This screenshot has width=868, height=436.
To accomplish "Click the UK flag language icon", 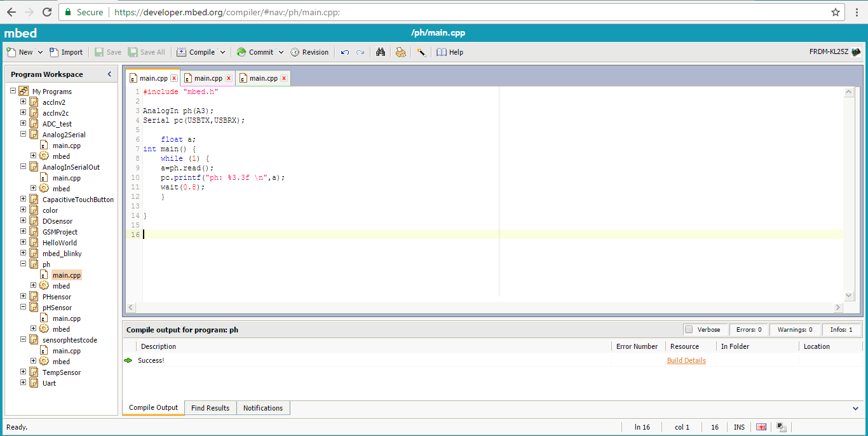I will coord(761,427).
